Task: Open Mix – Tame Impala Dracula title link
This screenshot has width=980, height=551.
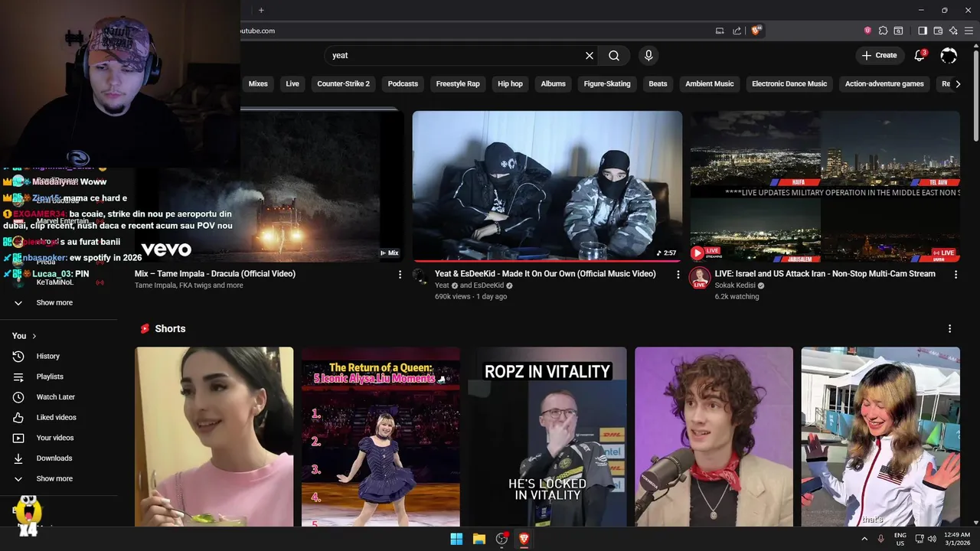Action: (x=215, y=274)
